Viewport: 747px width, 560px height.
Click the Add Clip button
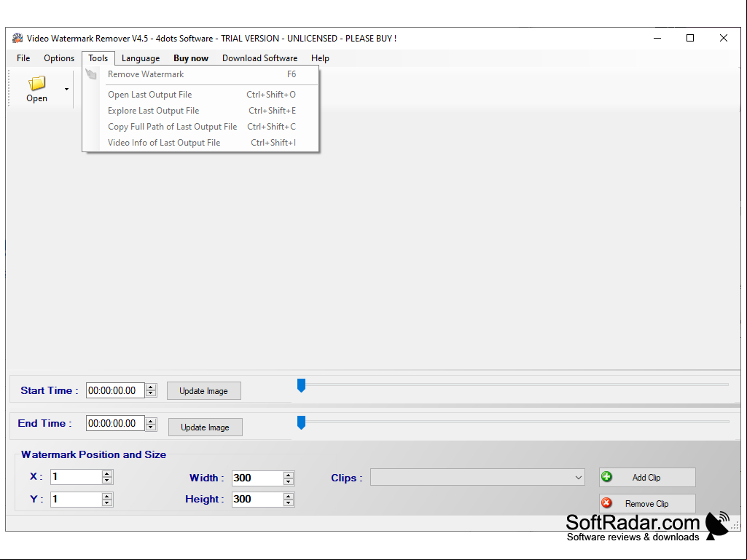click(647, 477)
